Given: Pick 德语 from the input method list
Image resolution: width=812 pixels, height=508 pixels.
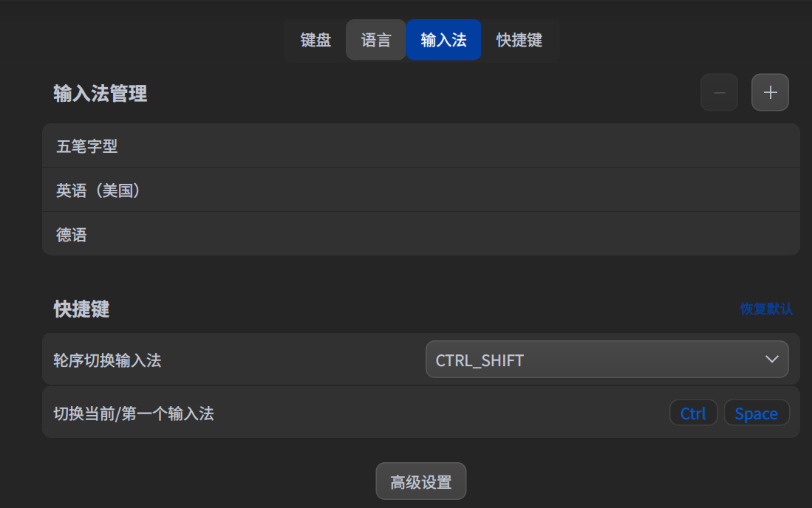Looking at the screenshot, I should click(72, 235).
